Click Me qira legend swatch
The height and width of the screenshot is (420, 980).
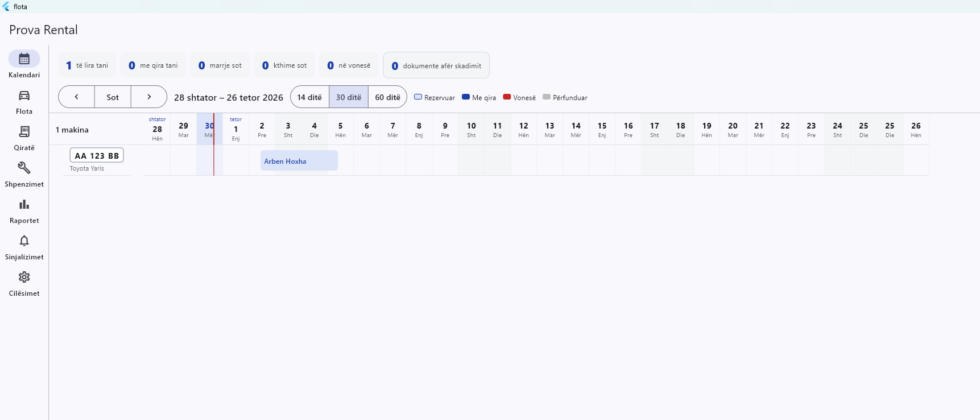coord(466,97)
